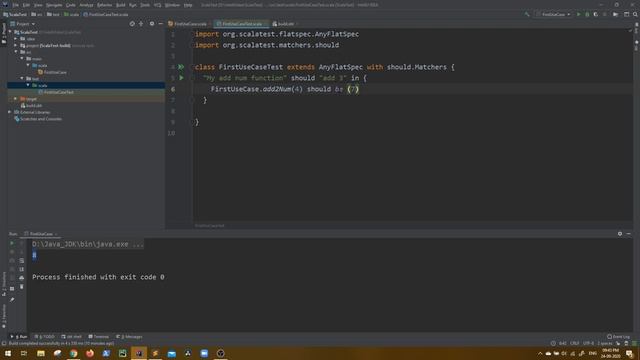Viewport: 640px width, 360px height.
Task: Open Chrome from the taskbar
Action: [73, 353]
